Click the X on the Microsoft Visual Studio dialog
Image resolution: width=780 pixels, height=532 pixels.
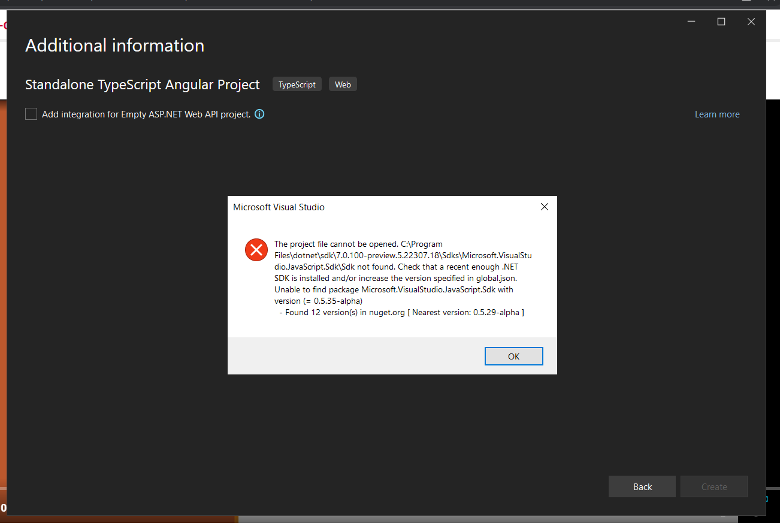click(544, 207)
